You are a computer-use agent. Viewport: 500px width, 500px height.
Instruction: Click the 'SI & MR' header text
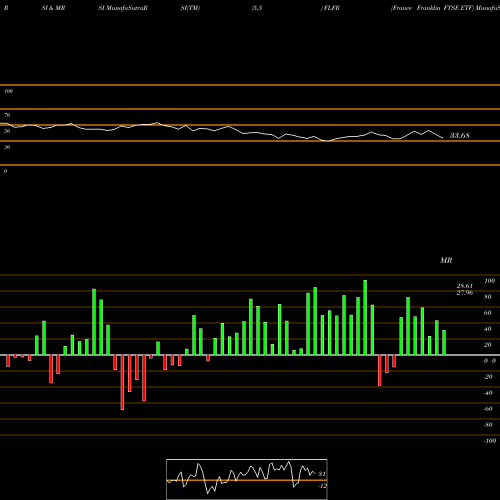(x=53, y=8)
